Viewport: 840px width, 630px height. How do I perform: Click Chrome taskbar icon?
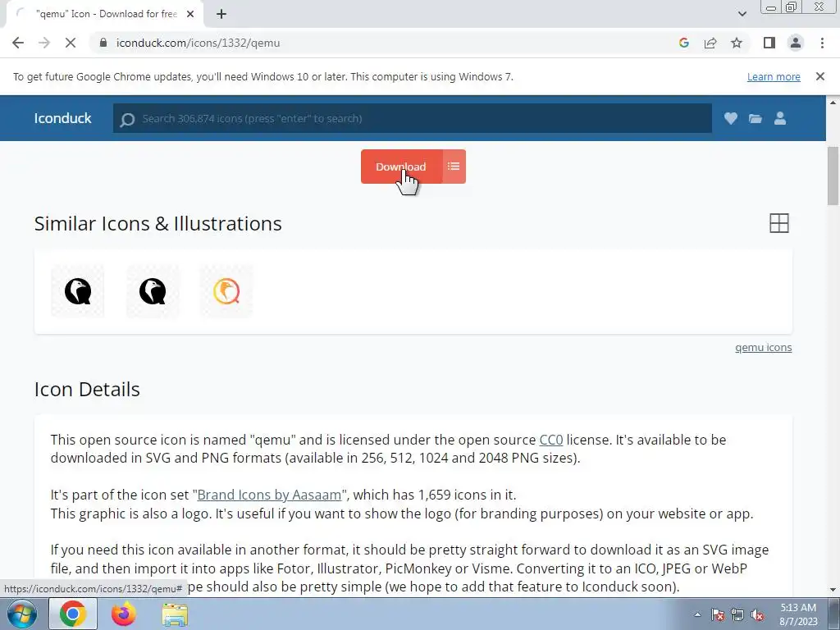(73, 614)
